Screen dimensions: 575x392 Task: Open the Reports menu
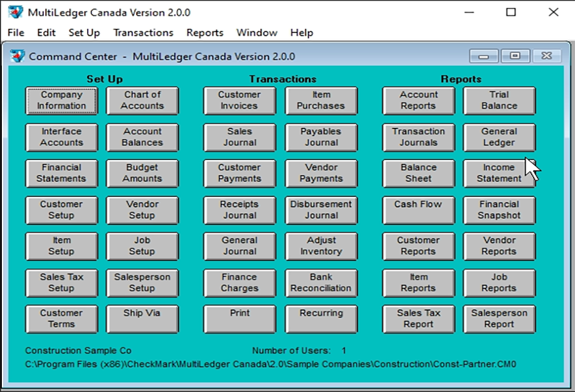click(x=204, y=33)
